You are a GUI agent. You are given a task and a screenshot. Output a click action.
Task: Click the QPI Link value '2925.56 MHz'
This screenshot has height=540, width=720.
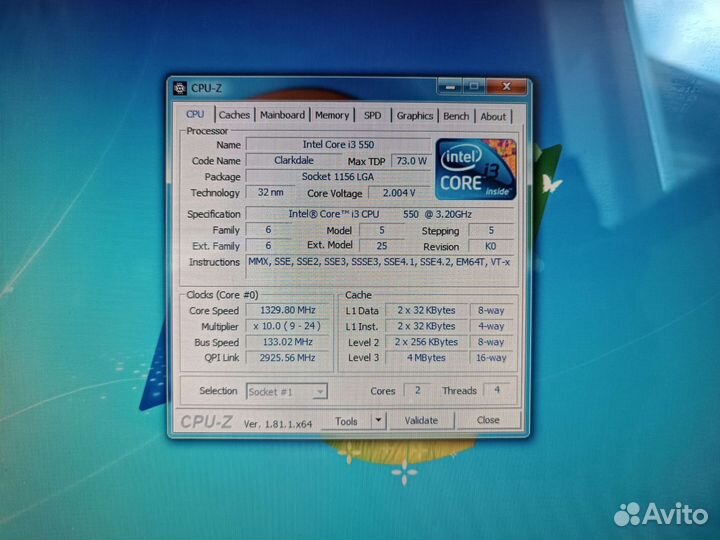coord(287,357)
